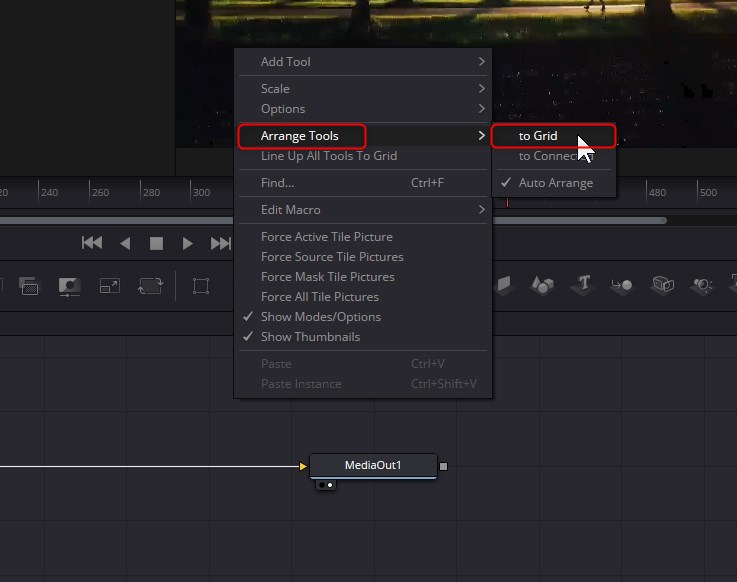Add the Transform tool
737x582 pixels.
(x=150, y=286)
